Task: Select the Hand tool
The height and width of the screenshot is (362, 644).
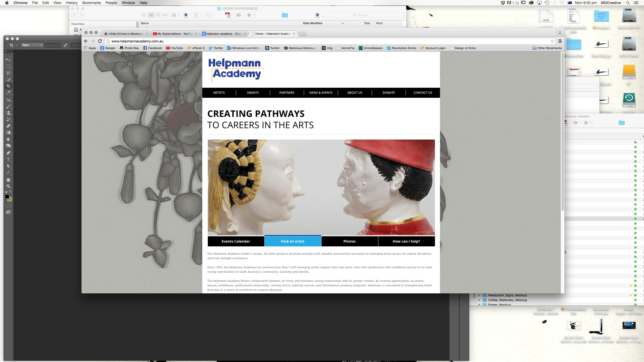Action: click(8, 179)
